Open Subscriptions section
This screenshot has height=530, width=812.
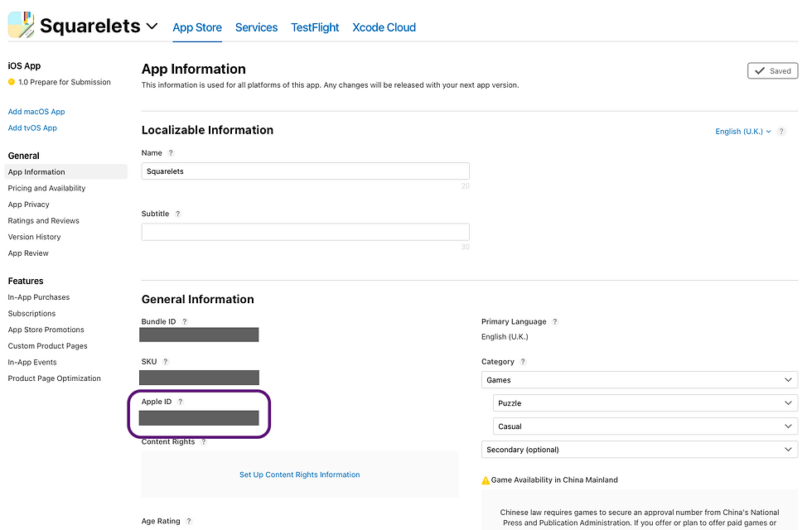tap(31, 314)
